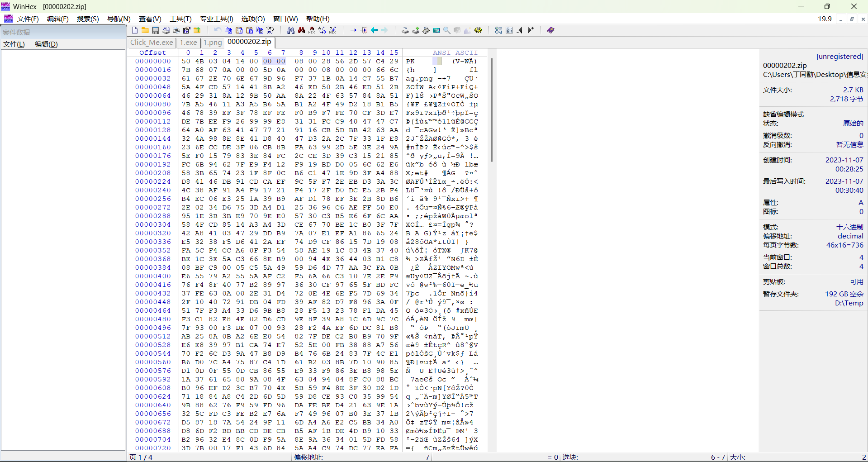Click the data interpreter magnifier icon
868x462 pixels.
point(447,30)
